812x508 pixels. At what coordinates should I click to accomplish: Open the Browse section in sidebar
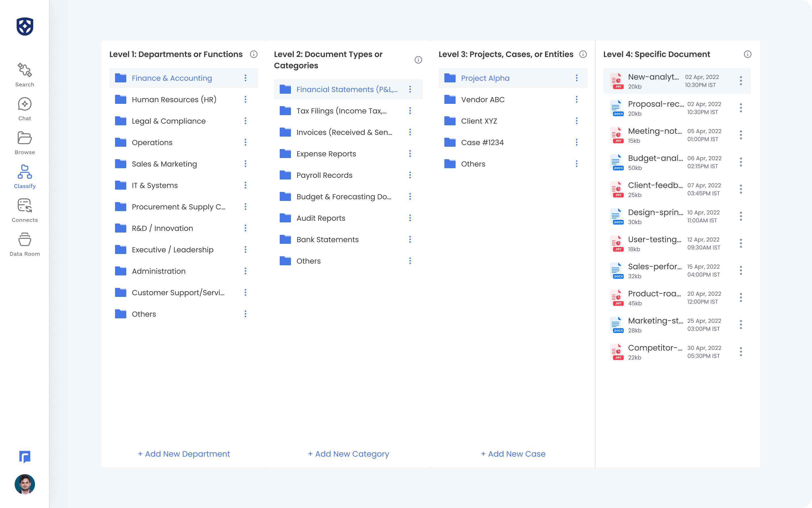(x=25, y=143)
